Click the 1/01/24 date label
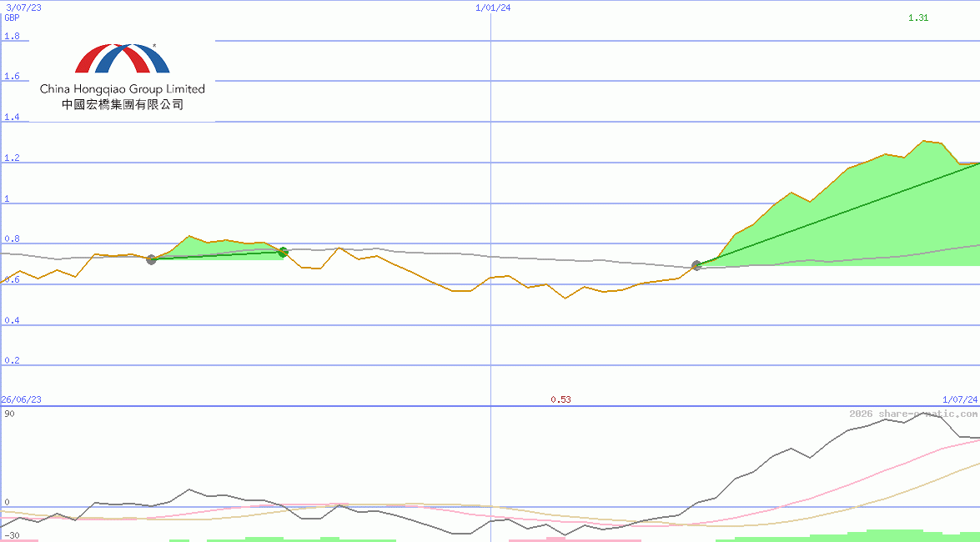The image size is (980, 542). pyautogui.click(x=493, y=8)
